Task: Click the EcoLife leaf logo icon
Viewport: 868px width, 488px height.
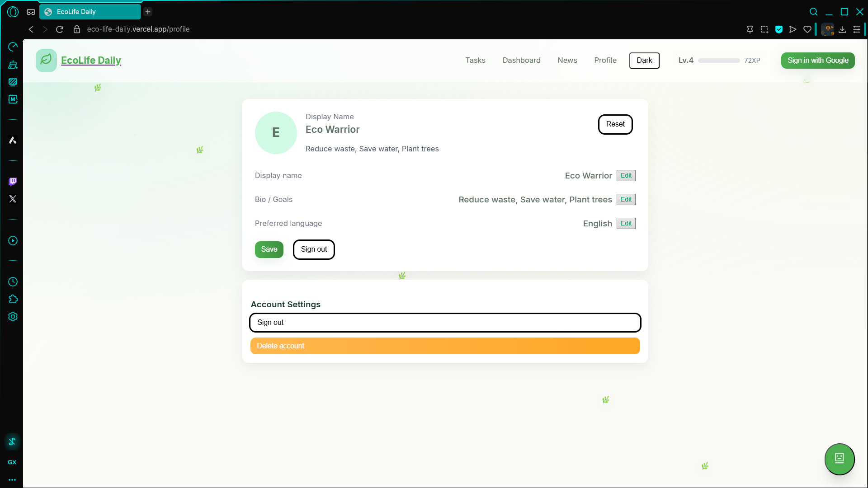Action: [46, 60]
